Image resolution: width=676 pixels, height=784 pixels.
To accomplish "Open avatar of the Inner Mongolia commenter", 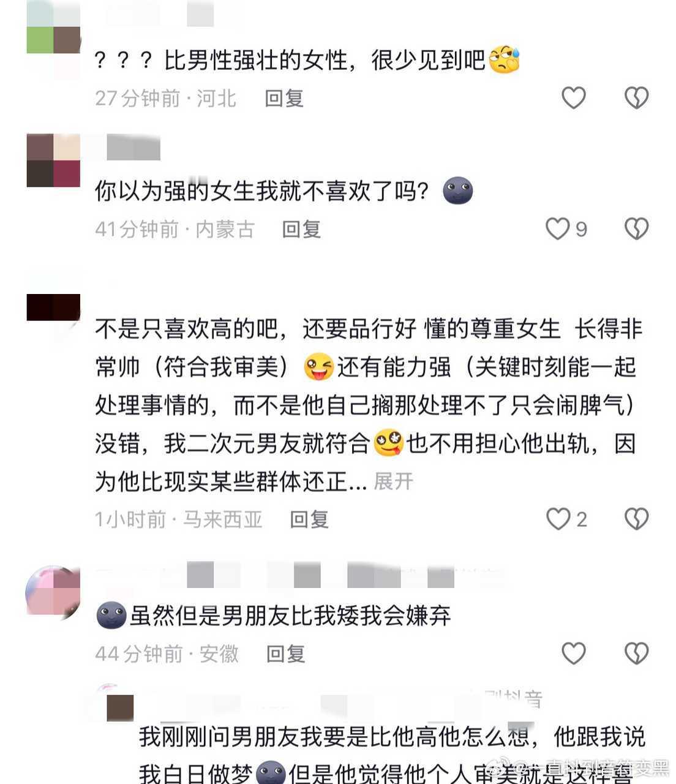I will [53, 160].
